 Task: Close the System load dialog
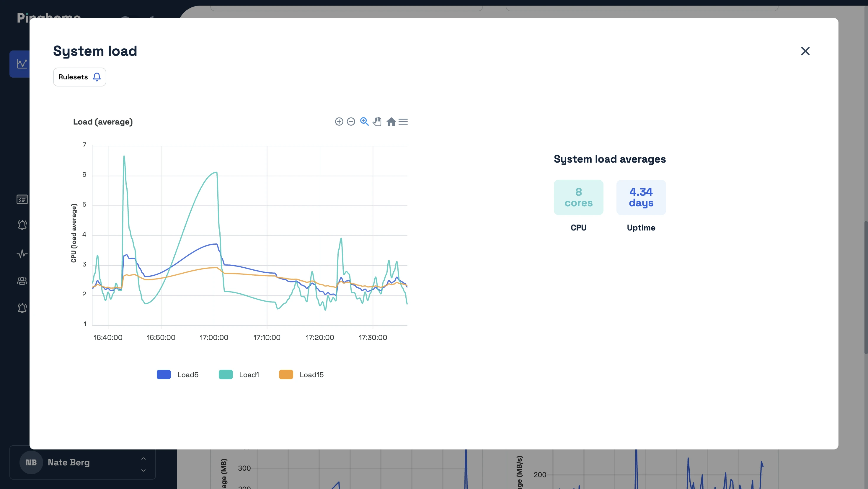[805, 51]
